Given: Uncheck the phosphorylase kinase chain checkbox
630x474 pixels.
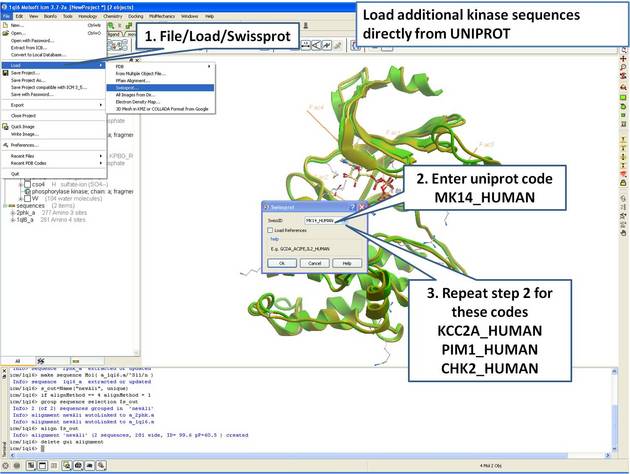Looking at the screenshot, I should pyautogui.click(x=25, y=190).
